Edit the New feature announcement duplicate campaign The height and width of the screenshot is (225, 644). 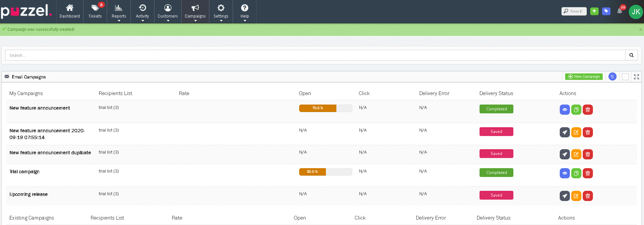click(x=576, y=154)
